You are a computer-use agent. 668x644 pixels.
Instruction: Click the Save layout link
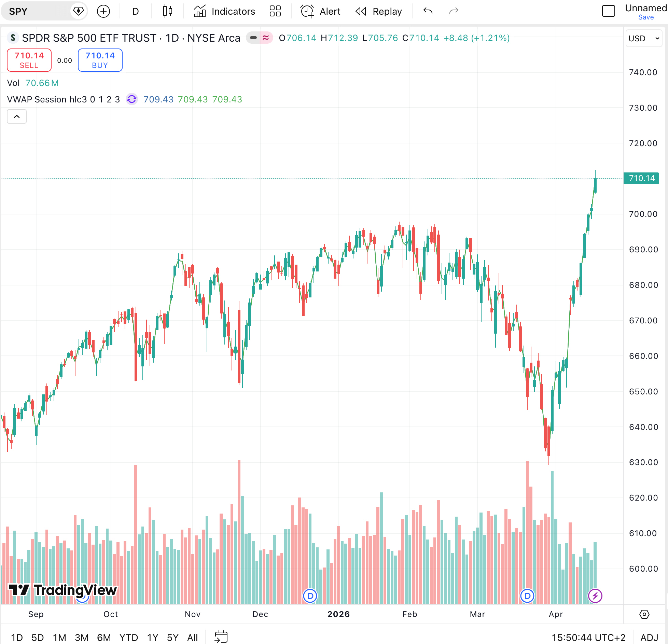point(646,17)
